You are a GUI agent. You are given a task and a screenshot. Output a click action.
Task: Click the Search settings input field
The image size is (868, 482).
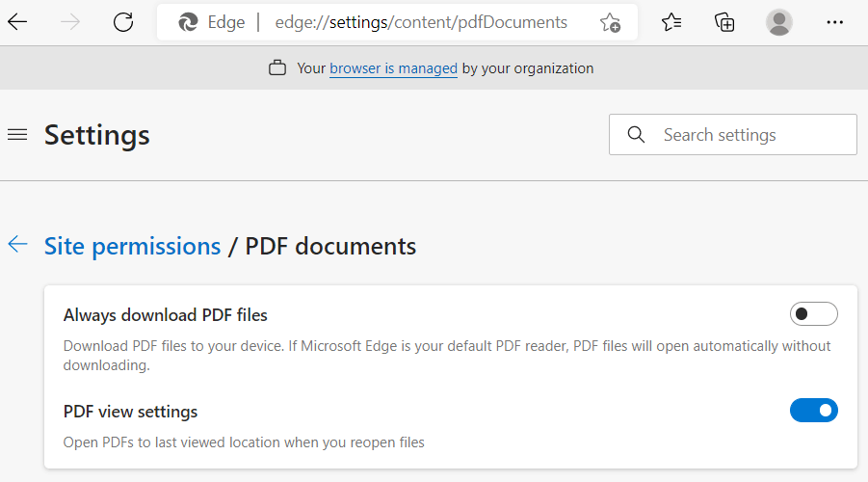pos(733,135)
